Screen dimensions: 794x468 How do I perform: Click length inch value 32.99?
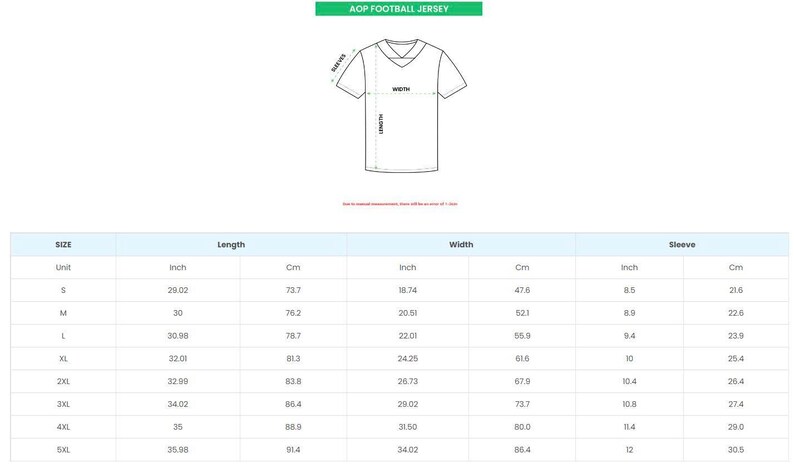pyautogui.click(x=178, y=381)
